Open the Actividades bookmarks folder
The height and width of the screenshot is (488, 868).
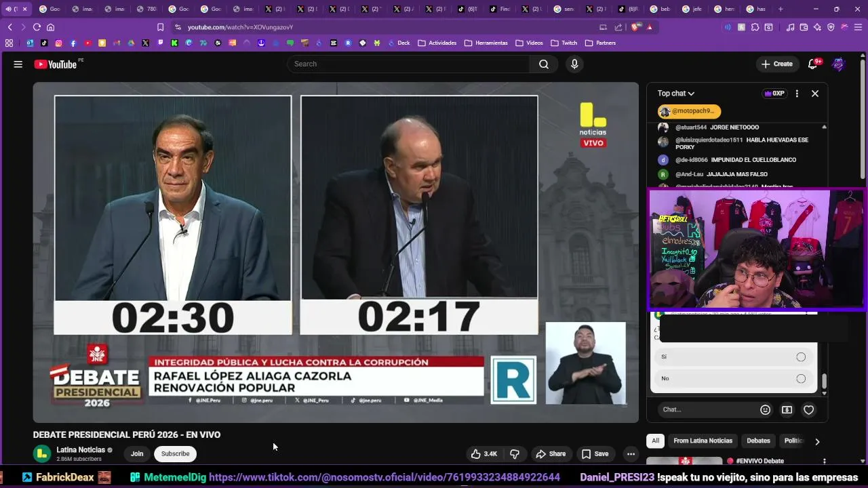click(x=437, y=43)
